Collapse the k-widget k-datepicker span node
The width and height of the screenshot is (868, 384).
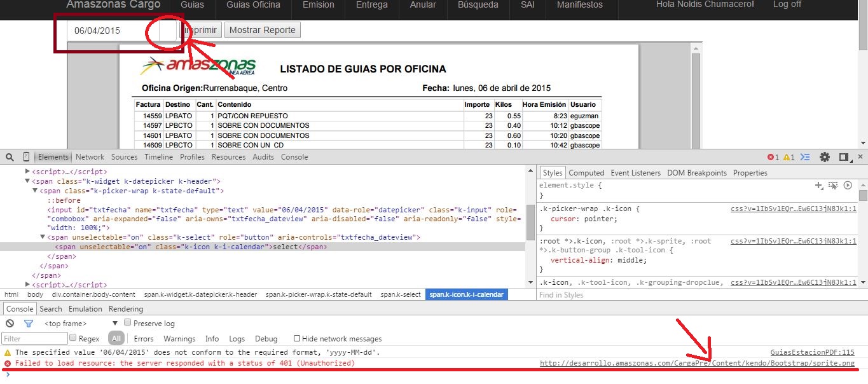pos(27,181)
